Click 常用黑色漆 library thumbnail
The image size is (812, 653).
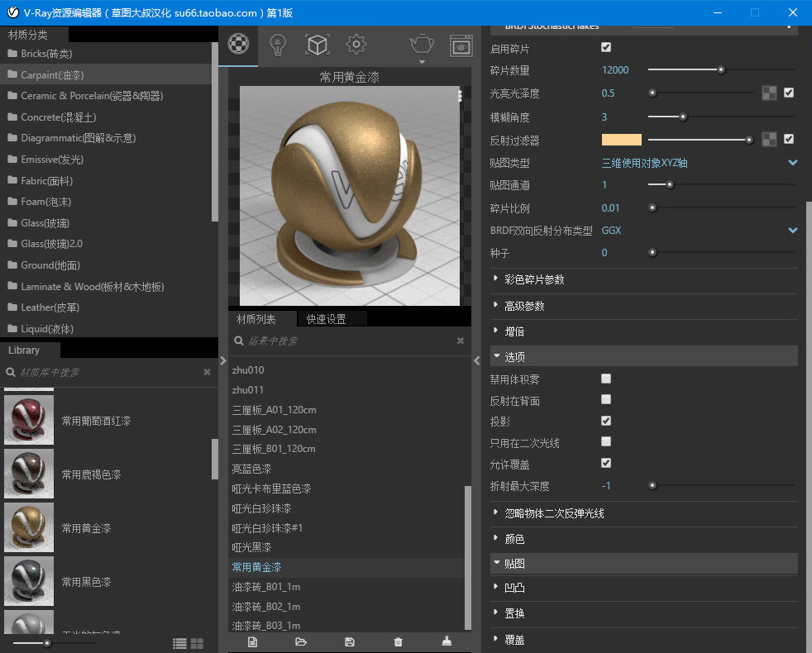pos(29,581)
